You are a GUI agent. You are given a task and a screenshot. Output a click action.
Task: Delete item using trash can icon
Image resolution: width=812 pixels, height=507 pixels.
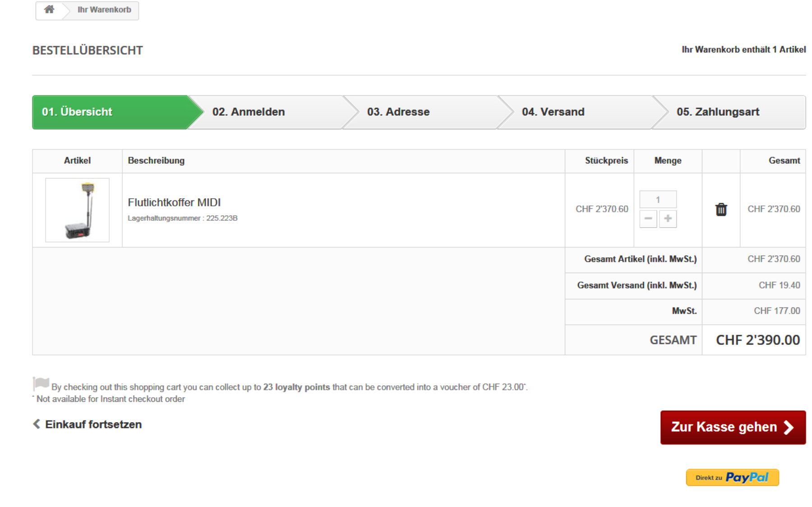point(721,209)
